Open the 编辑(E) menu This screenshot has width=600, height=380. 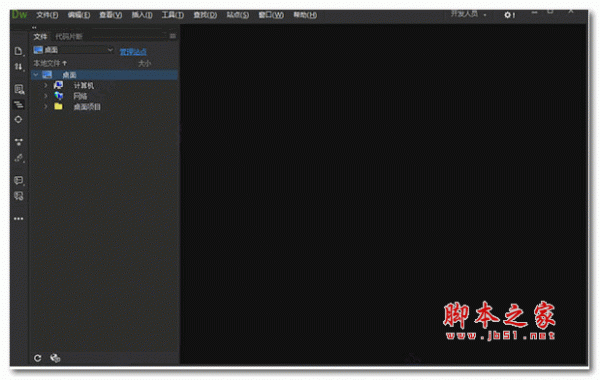coord(79,15)
